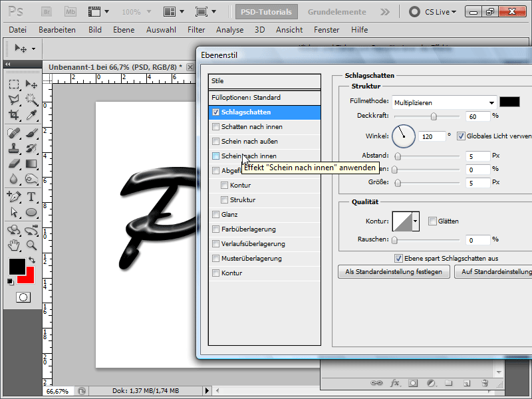The width and height of the screenshot is (532, 399).
Task: Select the Clone Stamp tool
Action: [x=13, y=148]
